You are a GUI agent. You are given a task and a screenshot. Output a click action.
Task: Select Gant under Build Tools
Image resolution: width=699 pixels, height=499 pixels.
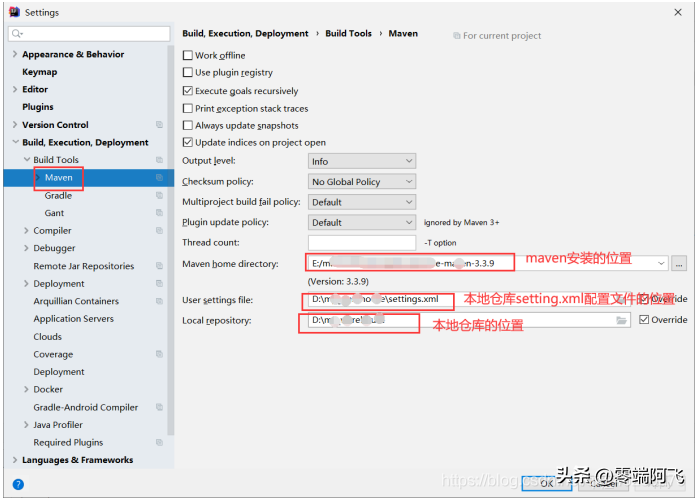(x=54, y=213)
